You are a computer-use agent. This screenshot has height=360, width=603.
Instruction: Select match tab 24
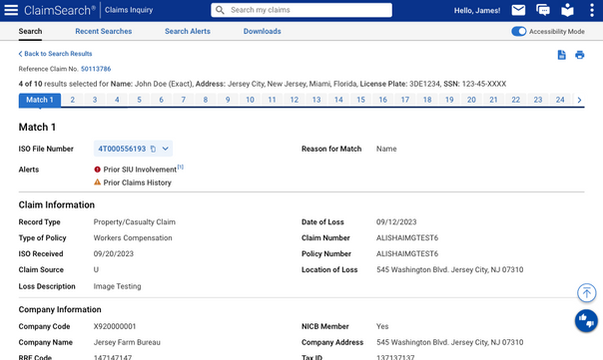[560, 100]
